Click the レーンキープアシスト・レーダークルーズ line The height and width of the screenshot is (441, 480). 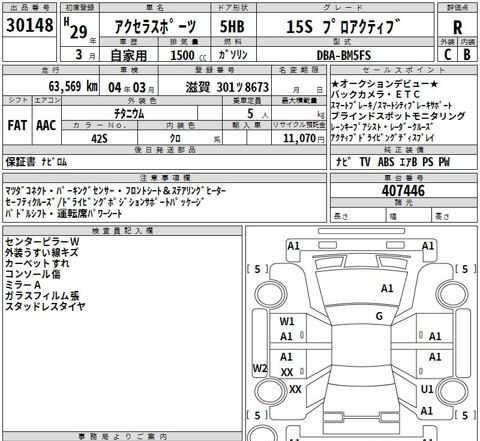[x=382, y=127]
